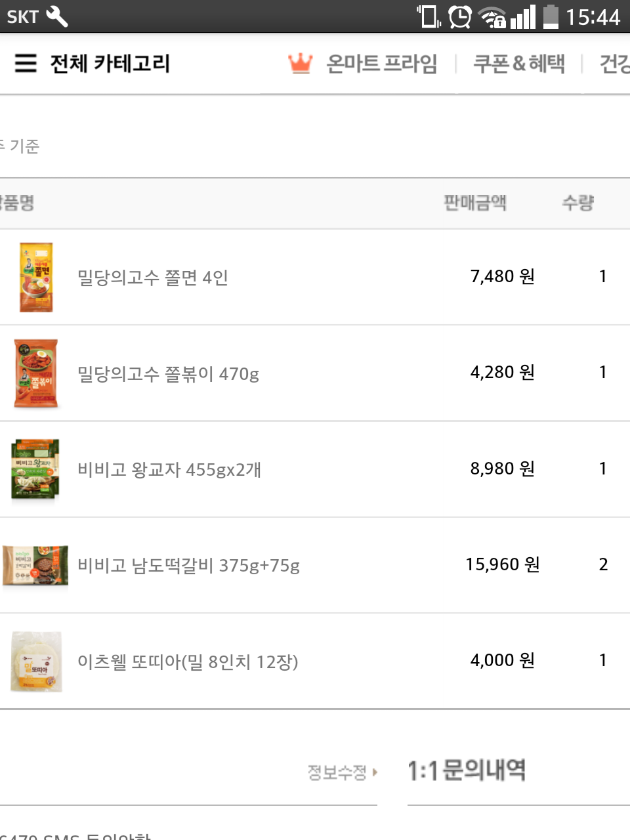This screenshot has height=840, width=630.
Task: Expand the 정보수정 arrow
Action: (375, 772)
